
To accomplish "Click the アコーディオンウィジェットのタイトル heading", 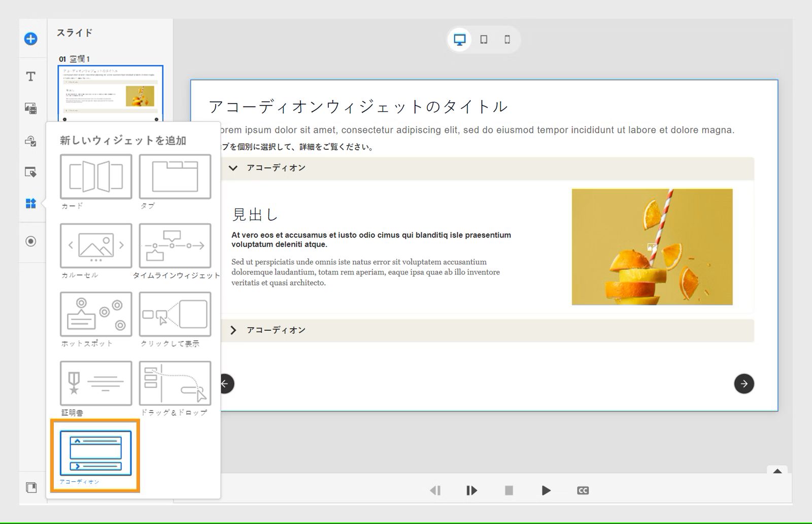I will tap(358, 107).
